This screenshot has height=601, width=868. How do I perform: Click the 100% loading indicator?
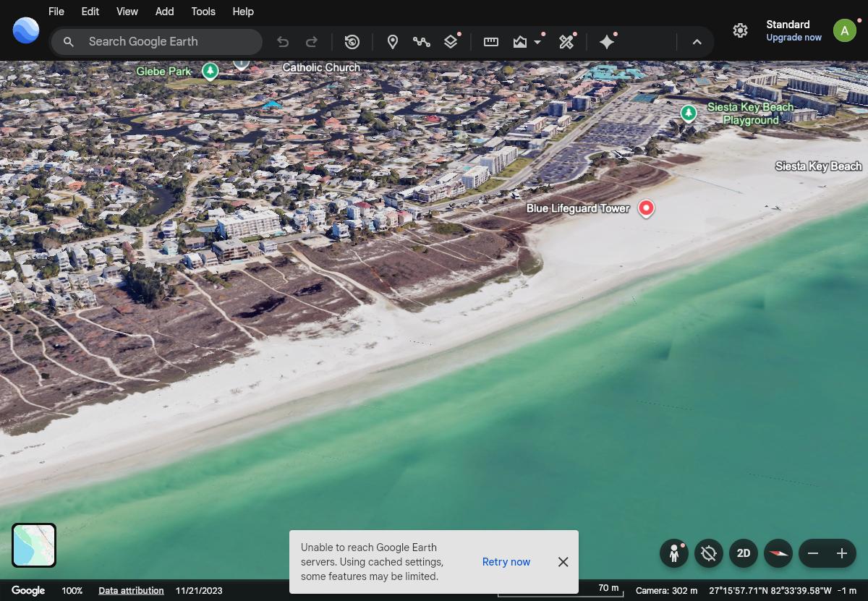tap(72, 591)
